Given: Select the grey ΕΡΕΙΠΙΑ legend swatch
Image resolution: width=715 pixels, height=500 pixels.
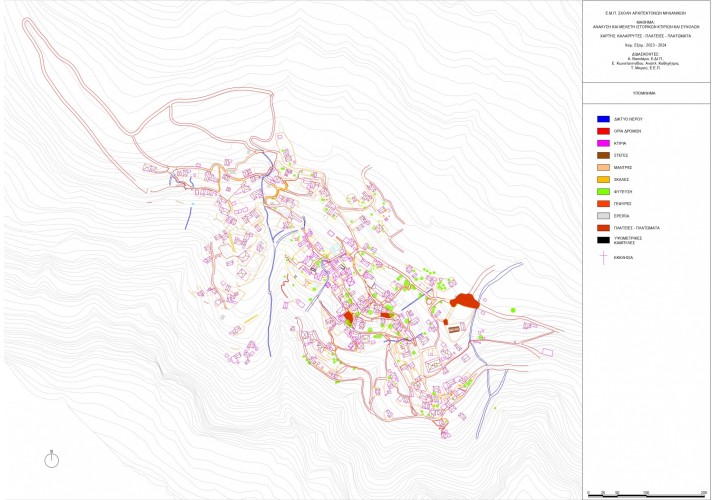Looking at the screenshot, I should (603, 216).
